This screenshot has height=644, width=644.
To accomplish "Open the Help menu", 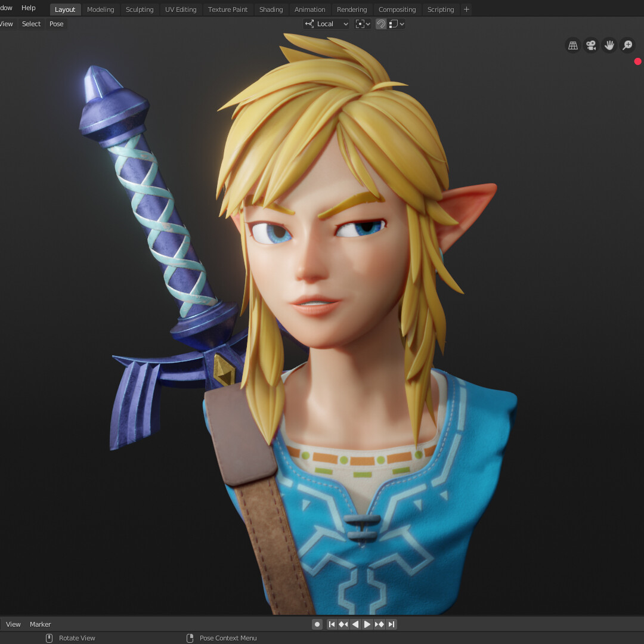I will tap(29, 8).
